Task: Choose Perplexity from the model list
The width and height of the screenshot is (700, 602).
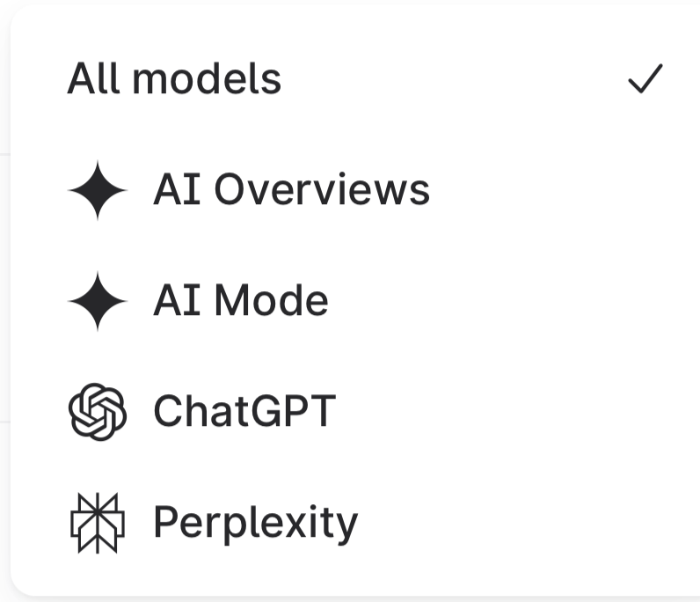Action: [x=255, y=523]
